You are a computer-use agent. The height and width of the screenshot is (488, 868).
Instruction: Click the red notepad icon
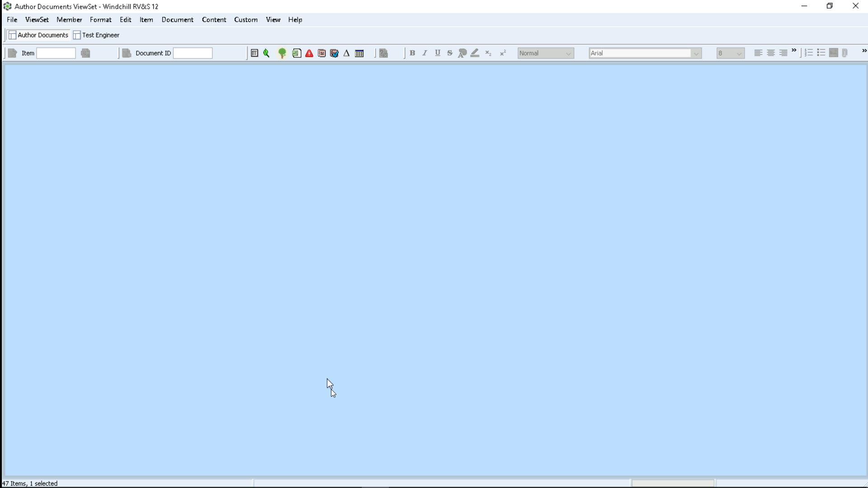[321, 53]
